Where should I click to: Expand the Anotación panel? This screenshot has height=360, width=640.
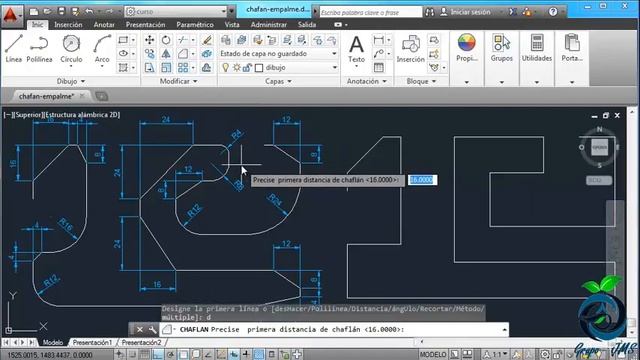coord(367,81)
